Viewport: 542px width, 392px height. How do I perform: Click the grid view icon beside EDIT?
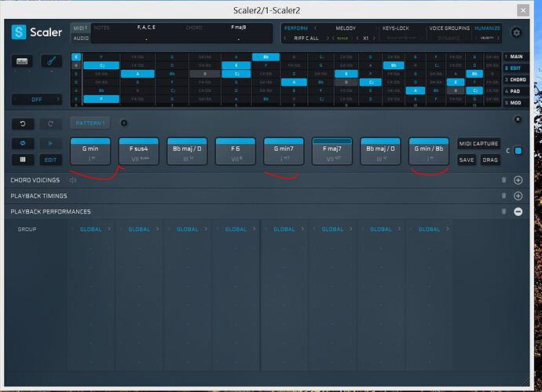click(23, 159)
